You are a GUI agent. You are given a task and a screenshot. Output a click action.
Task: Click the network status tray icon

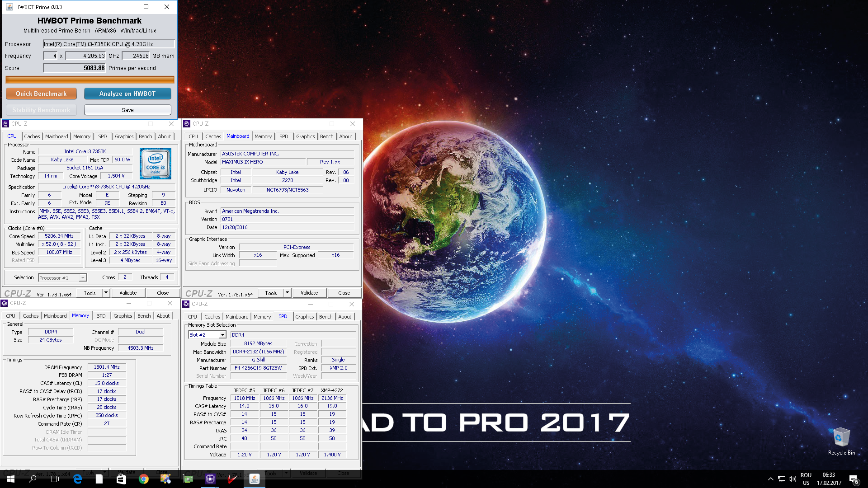pos(782,479)
